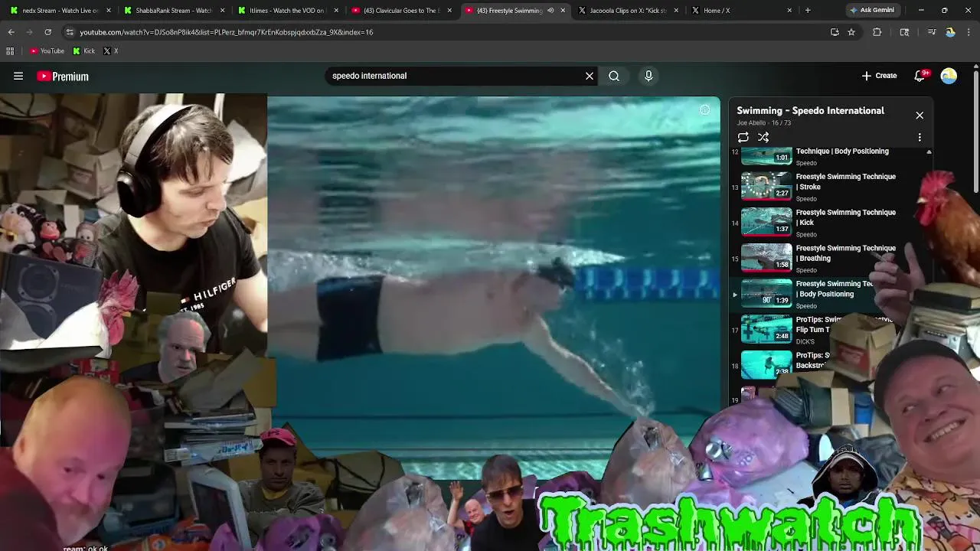Submit search with the magnifier button
This screenshot has height=551, width=980.
(614, 76)
